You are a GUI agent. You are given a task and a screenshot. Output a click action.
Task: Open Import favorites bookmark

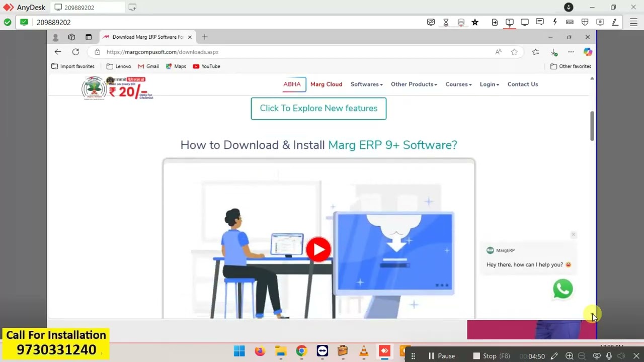tap(73, 66)
